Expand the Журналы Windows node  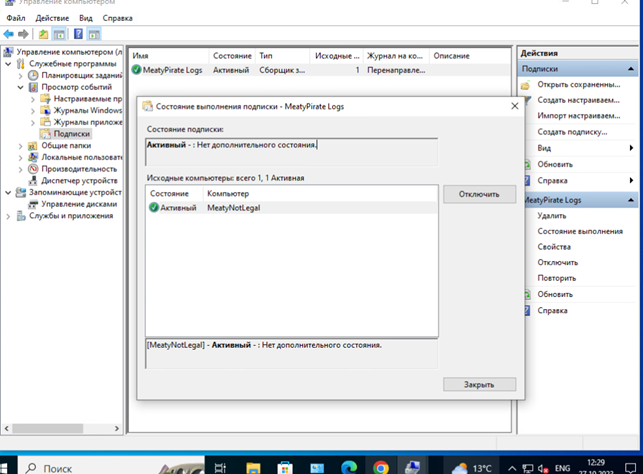click(x=33, y=110)
